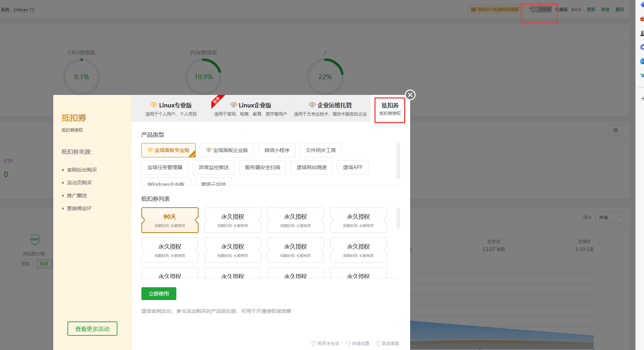This screenshot has width=644, height=350.
Task: Choose product type 宝塔面板专业版
Action: [168, 150]
